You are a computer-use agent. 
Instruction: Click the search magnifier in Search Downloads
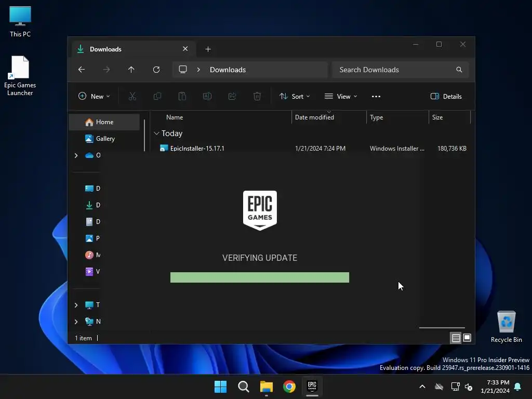click(x=459, y=70)
